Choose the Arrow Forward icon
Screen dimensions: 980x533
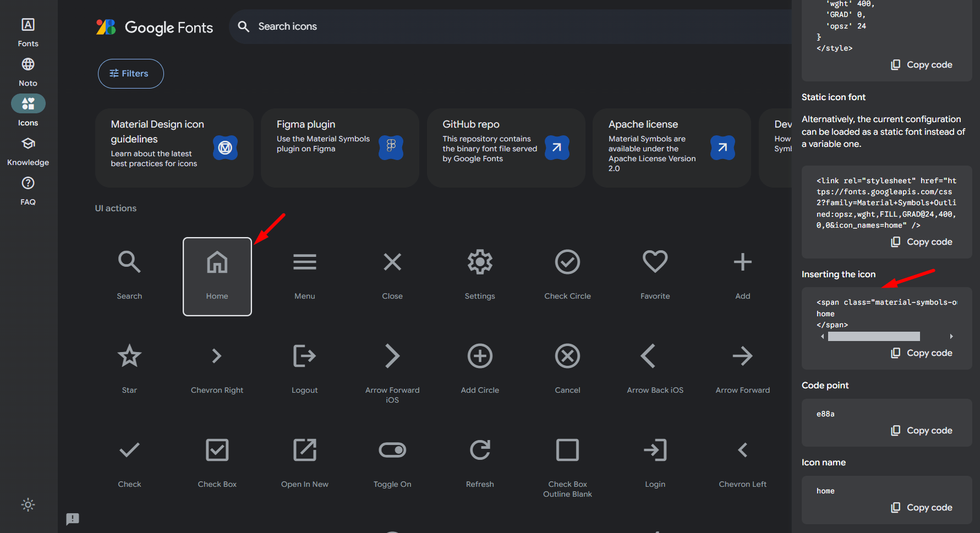(x=742, y=370)
